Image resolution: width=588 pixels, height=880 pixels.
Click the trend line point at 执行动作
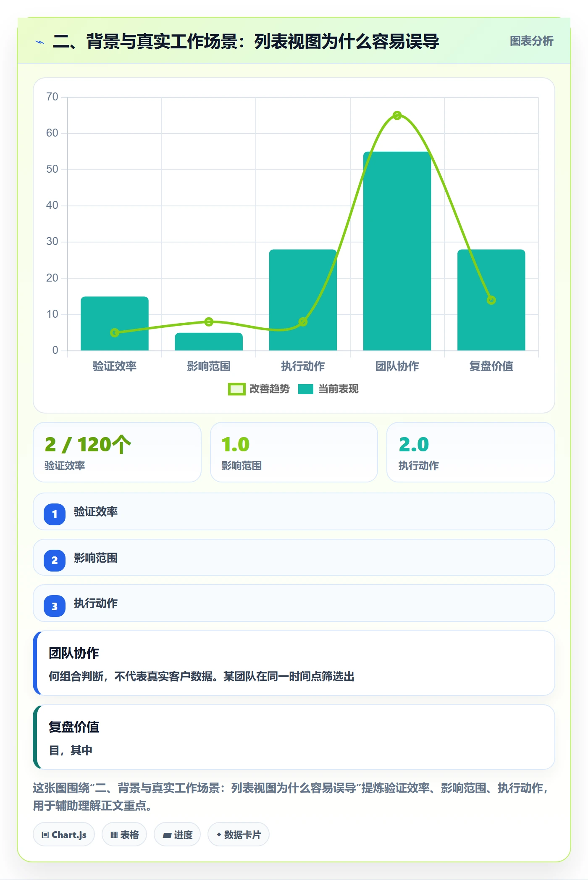[x=303, y=322]
